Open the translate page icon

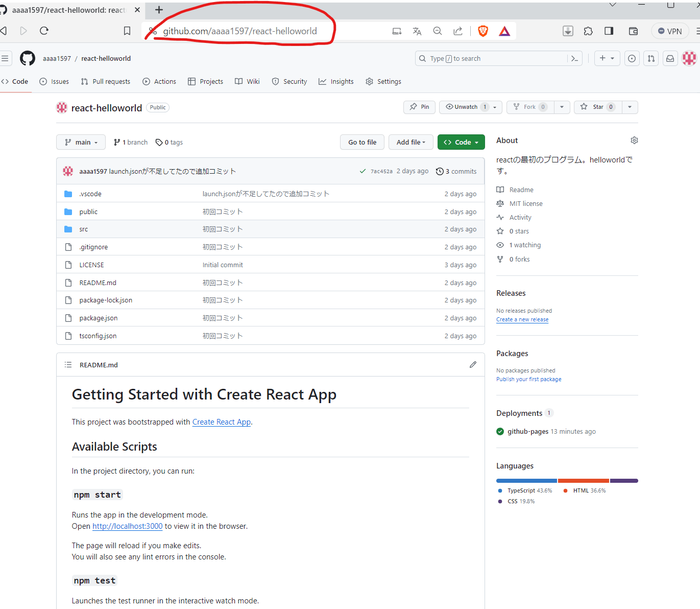pyautogui.click(x=417, y=31)
